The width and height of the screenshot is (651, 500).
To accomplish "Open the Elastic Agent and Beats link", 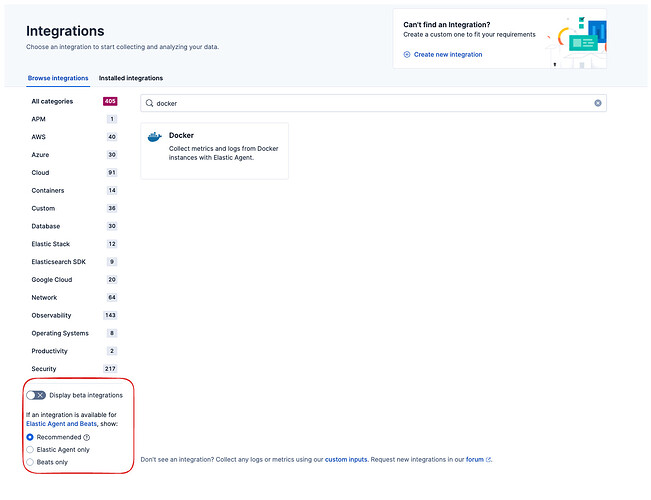I will click(x=61, y=424).
